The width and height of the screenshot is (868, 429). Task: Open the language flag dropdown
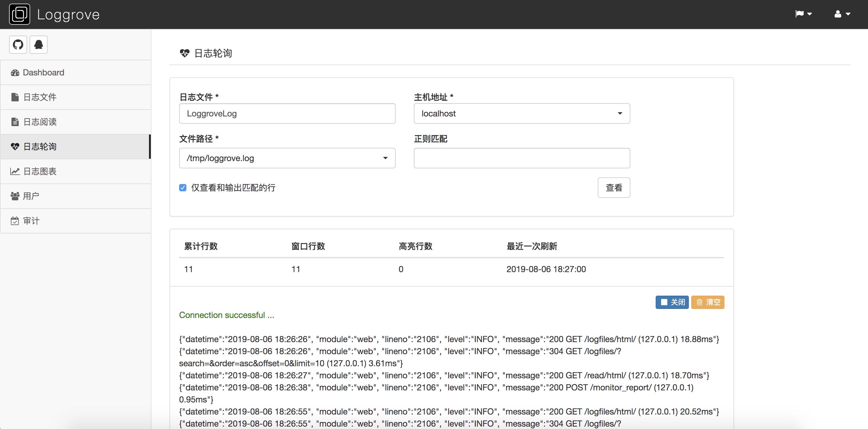tap(803, 14)
